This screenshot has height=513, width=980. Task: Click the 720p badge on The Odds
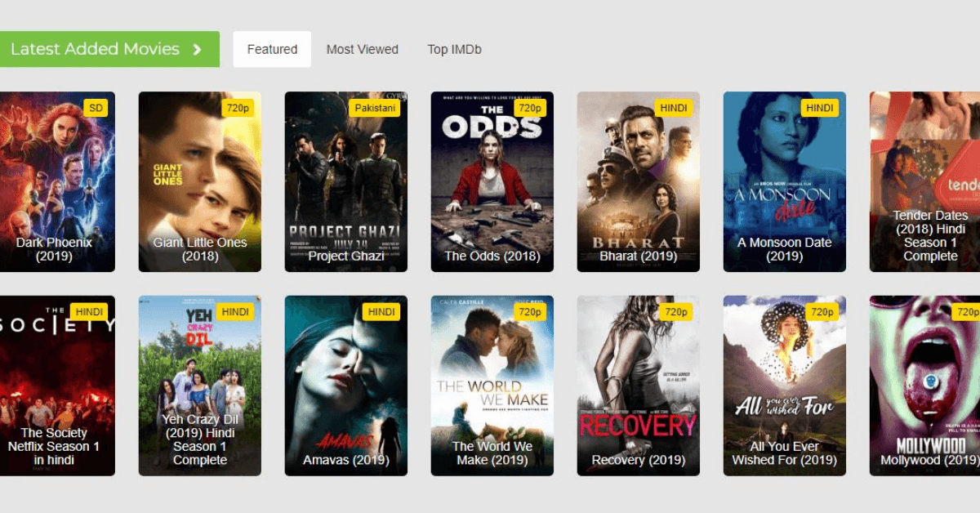pyautogui.click(x=529, y=108)
